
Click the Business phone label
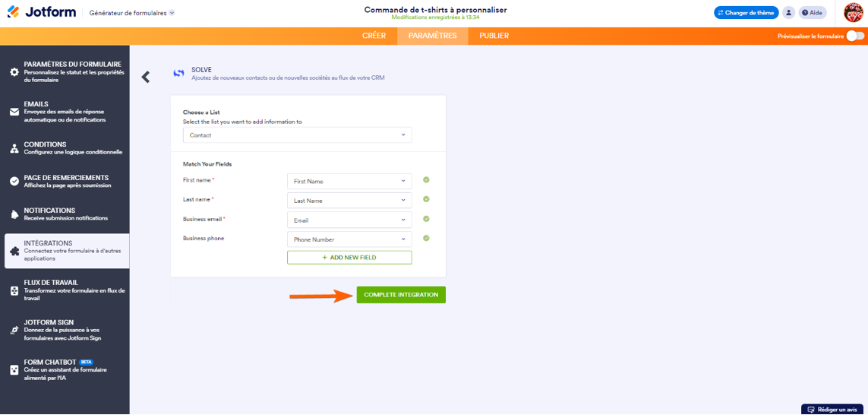click(204, 238)
